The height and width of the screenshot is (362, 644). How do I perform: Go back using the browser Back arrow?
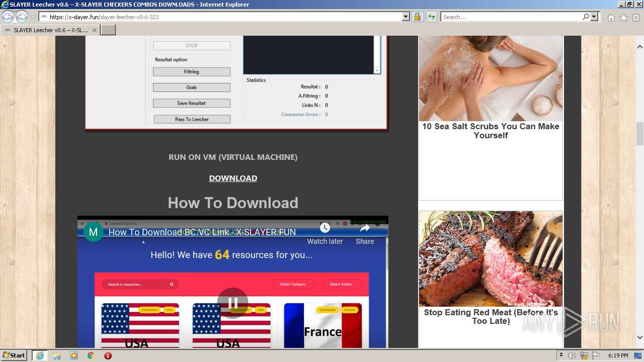point(8,17)
